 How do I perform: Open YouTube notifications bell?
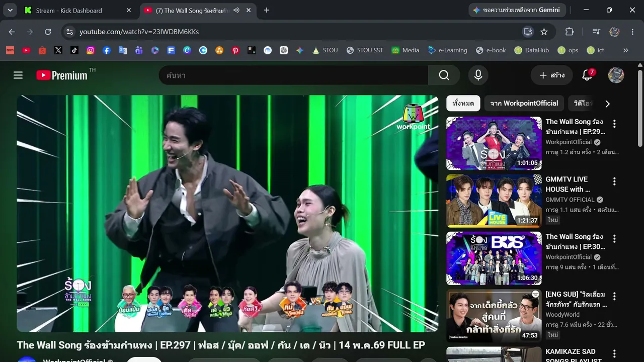587,75
